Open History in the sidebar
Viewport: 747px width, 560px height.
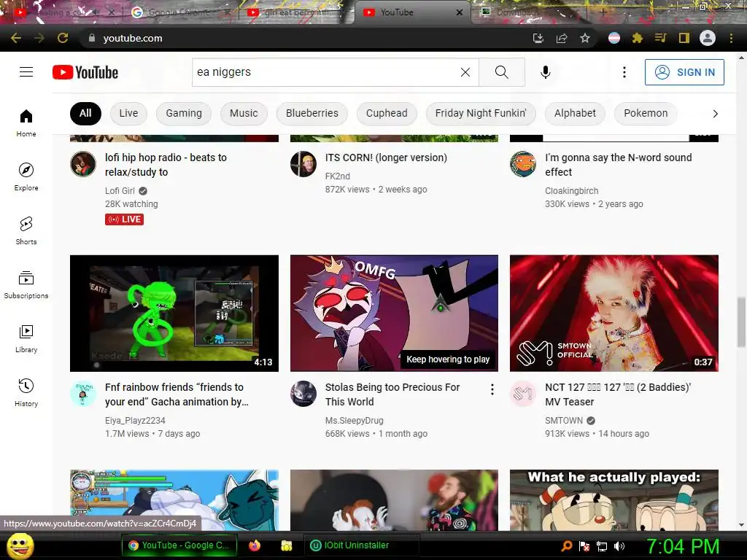pyautogui.click(x=26, y=392)
